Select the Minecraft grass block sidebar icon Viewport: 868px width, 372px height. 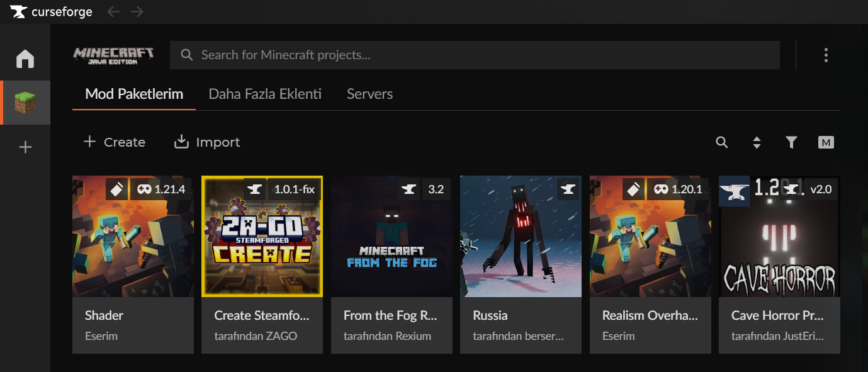[25, 103]
